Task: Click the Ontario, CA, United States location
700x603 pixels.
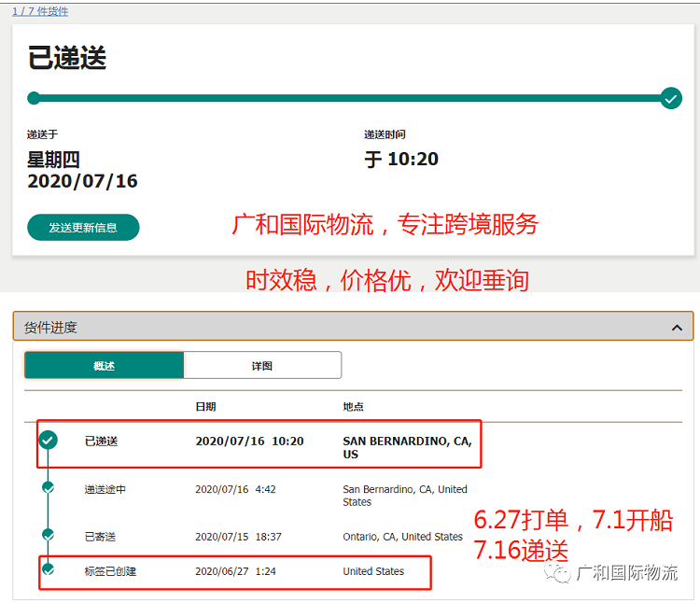Action: (x=402, y=537)
